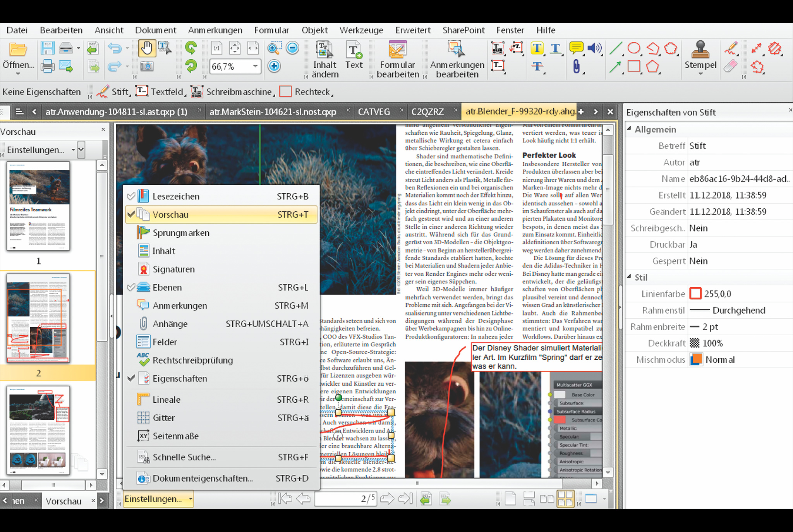This screenshot has height=532, width=793.
Task: Toggle Ebenen panel in the menu
Action: coord(167,287)
